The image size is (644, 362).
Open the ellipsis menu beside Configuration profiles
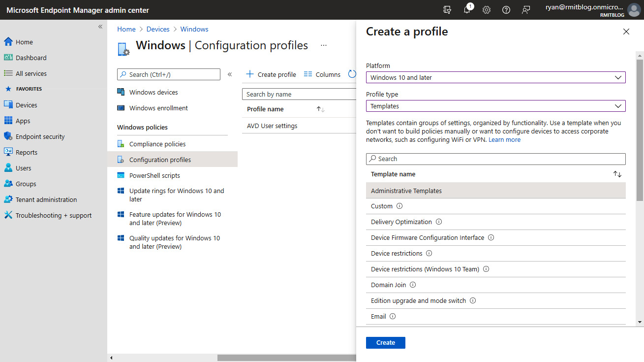324,45
